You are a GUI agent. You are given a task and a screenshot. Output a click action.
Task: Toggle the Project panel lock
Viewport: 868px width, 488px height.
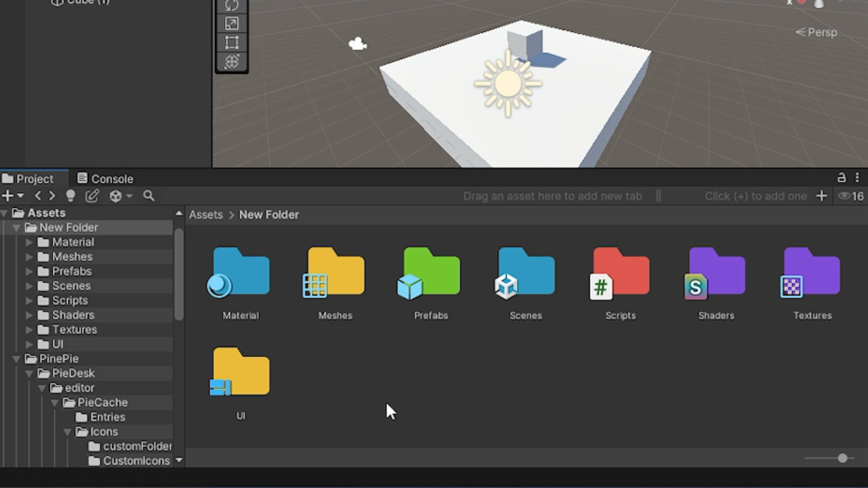(841, 177)
